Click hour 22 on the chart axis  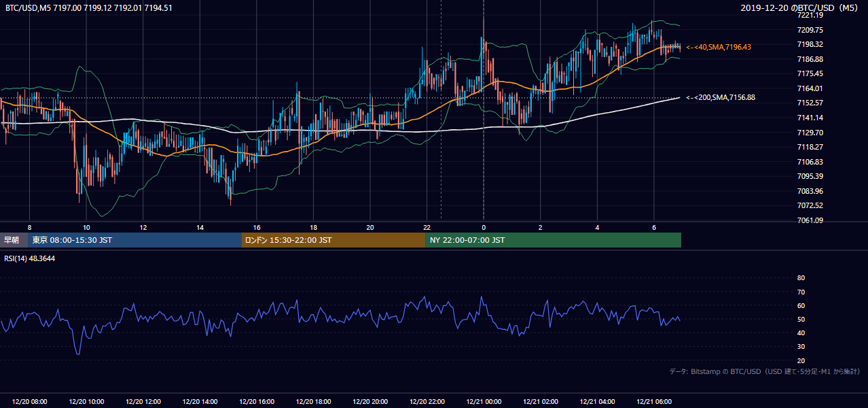427,227
